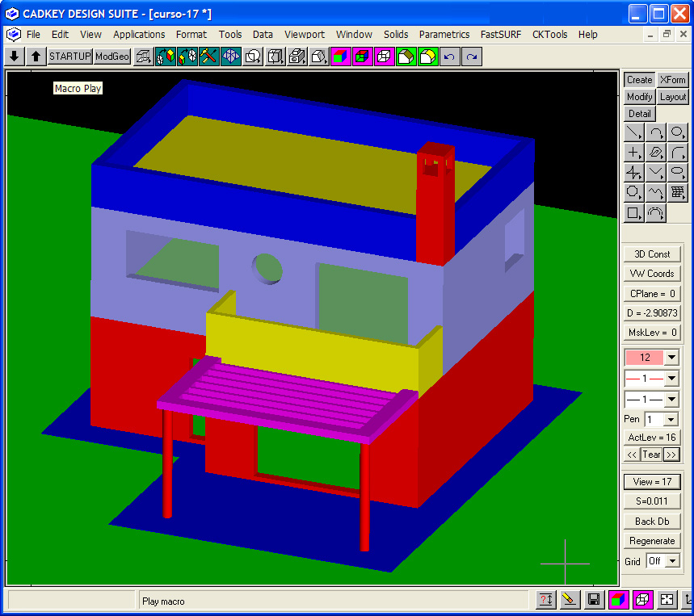Click the STARTUP toolbar button
The image size is (694, 616).
coord(69,57)
